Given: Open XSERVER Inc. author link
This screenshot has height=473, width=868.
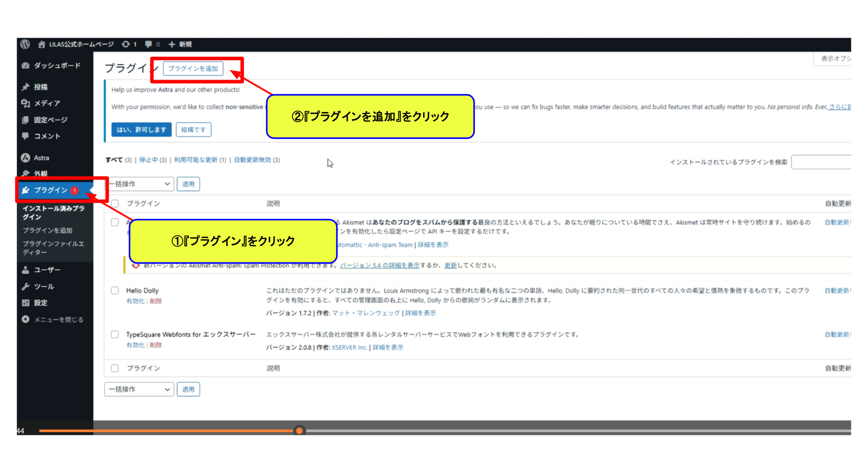Looking at the screenshot, I should click(349, 347).
